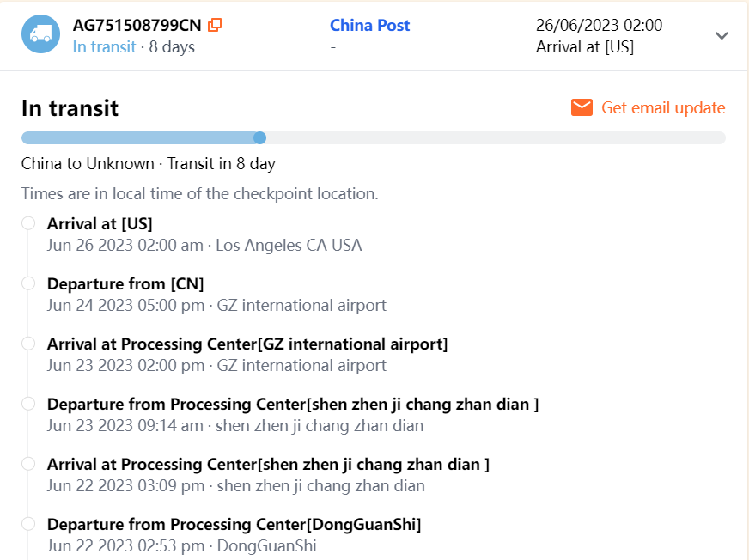Click the blue delivery truck status icon
Image resolution: width=749 pixels, height=560 pixels.
40,34
